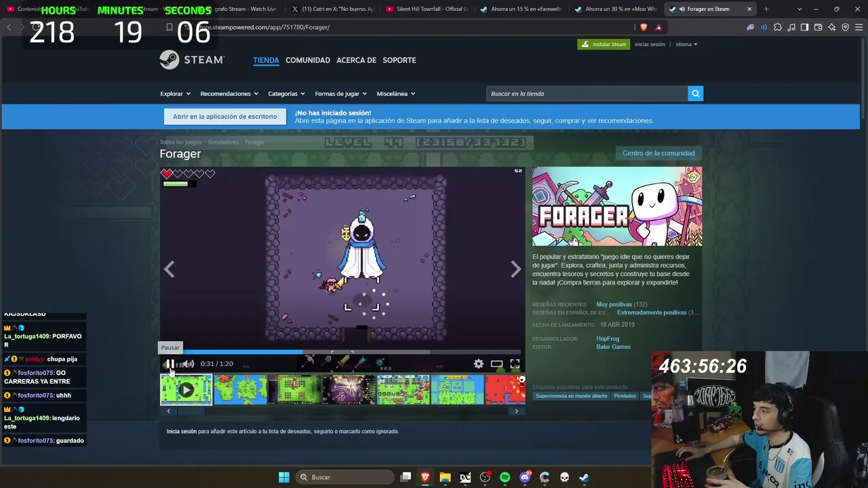Open the Balor Games publisher link
This screenshot has width=868, height=488.
click(613, 347)
